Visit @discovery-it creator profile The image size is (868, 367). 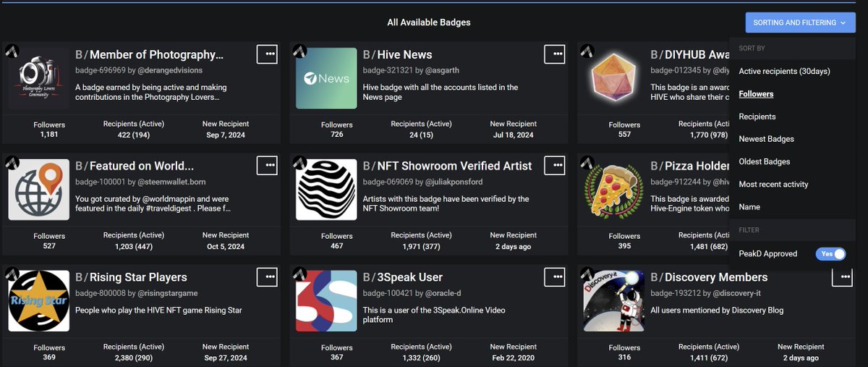[x=738, y=293]
